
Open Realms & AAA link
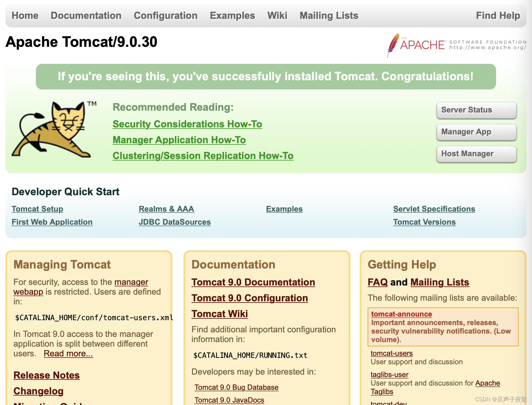(x=166, y=209)
